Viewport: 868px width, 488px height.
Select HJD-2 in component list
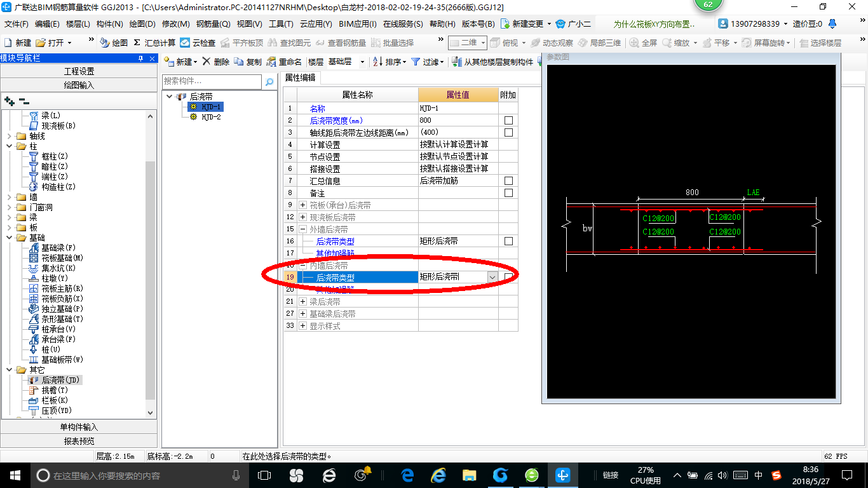(211, 117)
